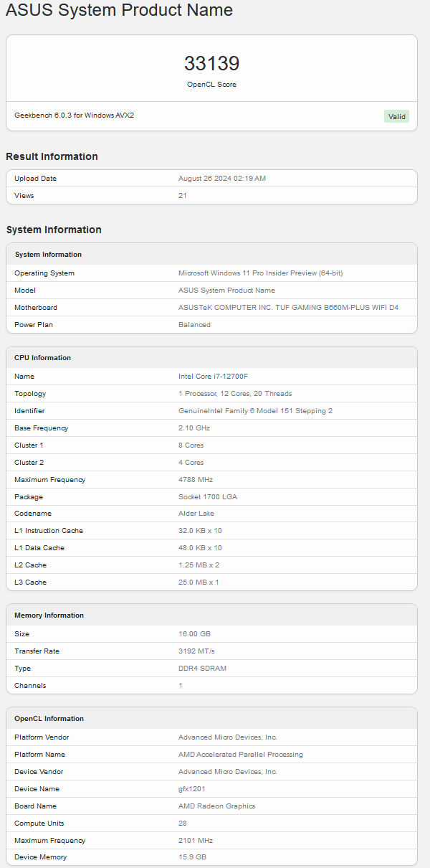Click the CPU Information table header
The height and width of the screenshot is (868, 430).
[42, 358]
